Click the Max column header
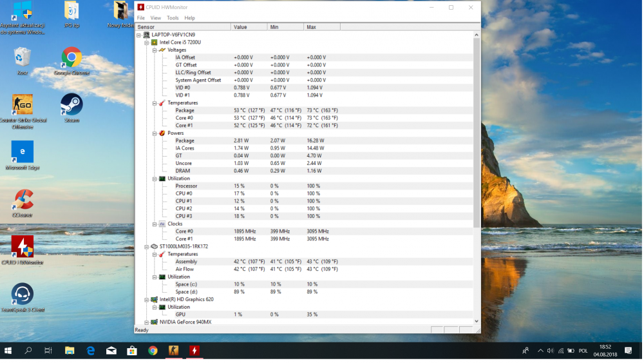This screenshot has height=363, width=644. coord(321,27)
